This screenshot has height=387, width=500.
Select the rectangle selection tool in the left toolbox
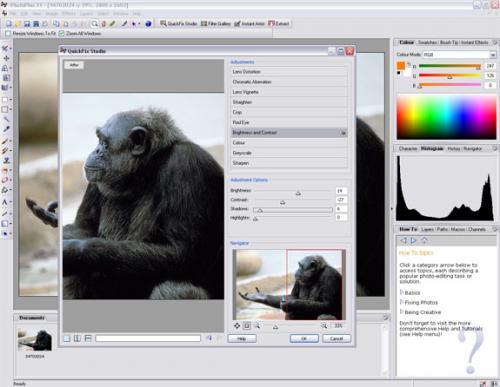[5, 100]
